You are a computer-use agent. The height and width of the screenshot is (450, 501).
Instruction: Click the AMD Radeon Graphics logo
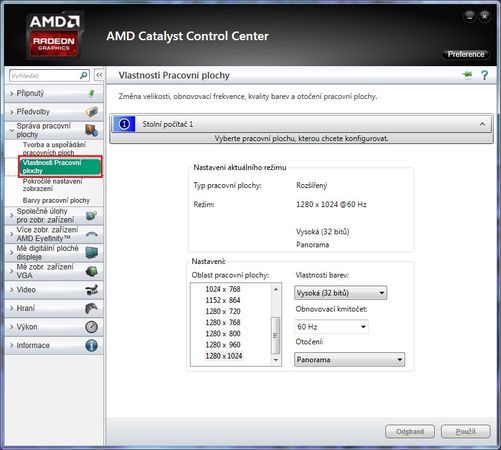54,35
